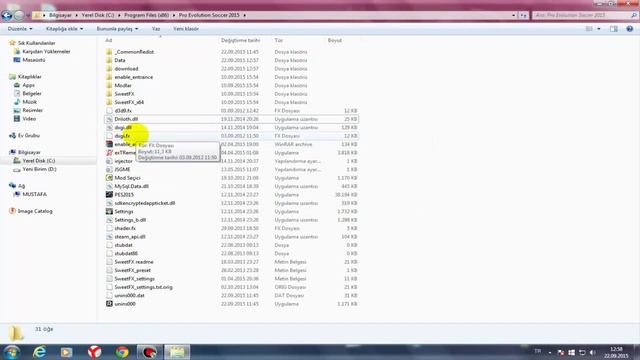Expand Bilgisayar section

(29, 152)
